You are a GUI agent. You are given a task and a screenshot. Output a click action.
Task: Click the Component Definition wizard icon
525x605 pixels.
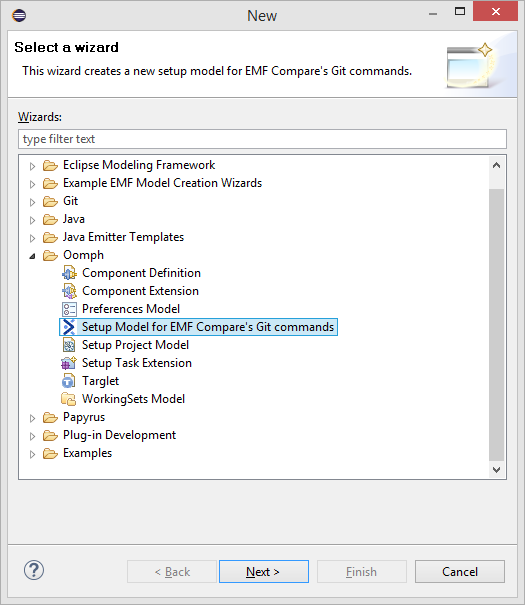pyautogui.click(x=69, y=273)
